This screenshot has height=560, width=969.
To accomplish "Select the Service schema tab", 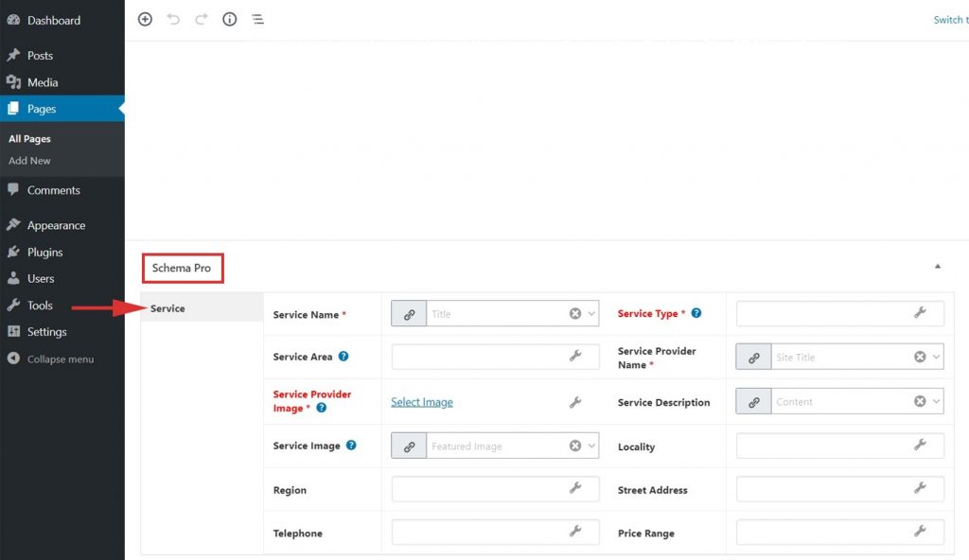I will (x=168, y=308).
